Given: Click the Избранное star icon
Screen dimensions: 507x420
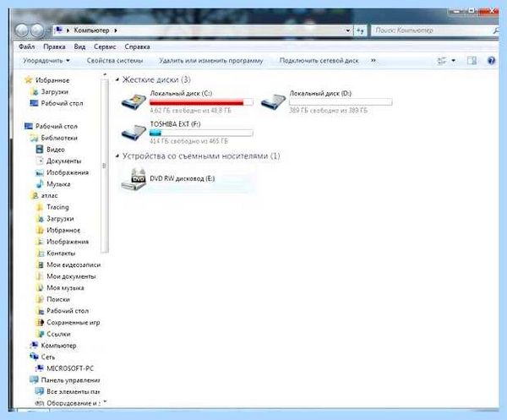Looking at the screenshot, I should point(29,80).
